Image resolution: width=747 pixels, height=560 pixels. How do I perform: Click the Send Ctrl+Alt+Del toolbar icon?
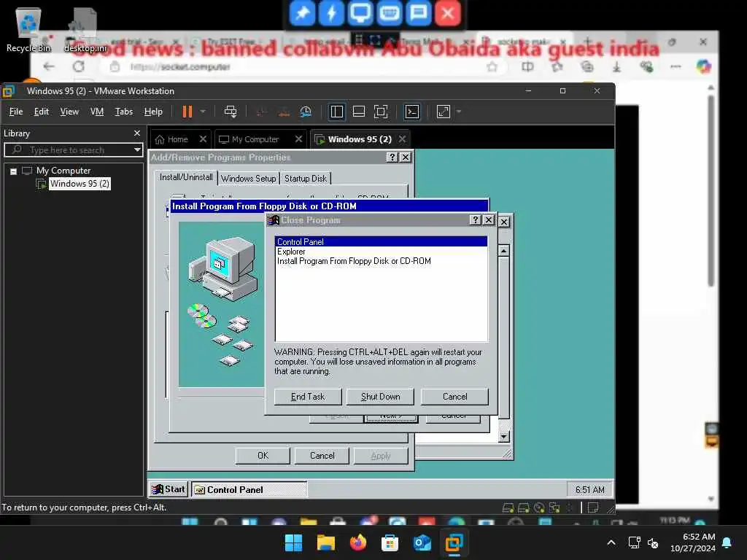(231, 112)
